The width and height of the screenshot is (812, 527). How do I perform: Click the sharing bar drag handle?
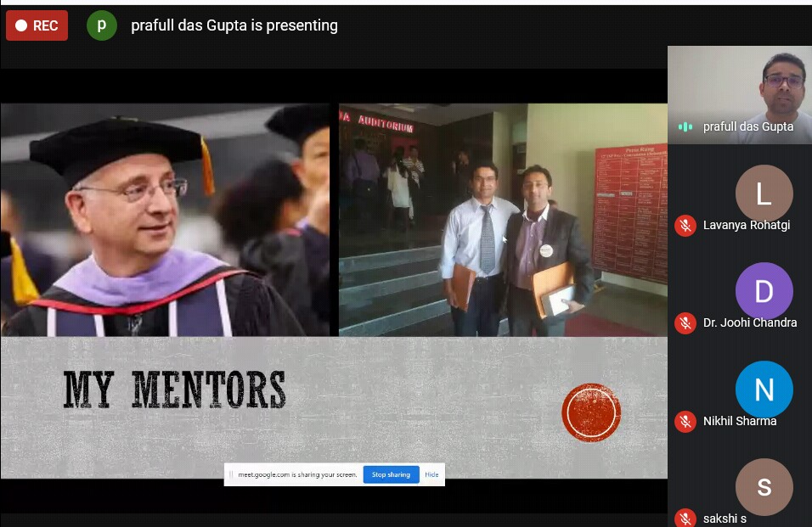[x=231, y=474]
